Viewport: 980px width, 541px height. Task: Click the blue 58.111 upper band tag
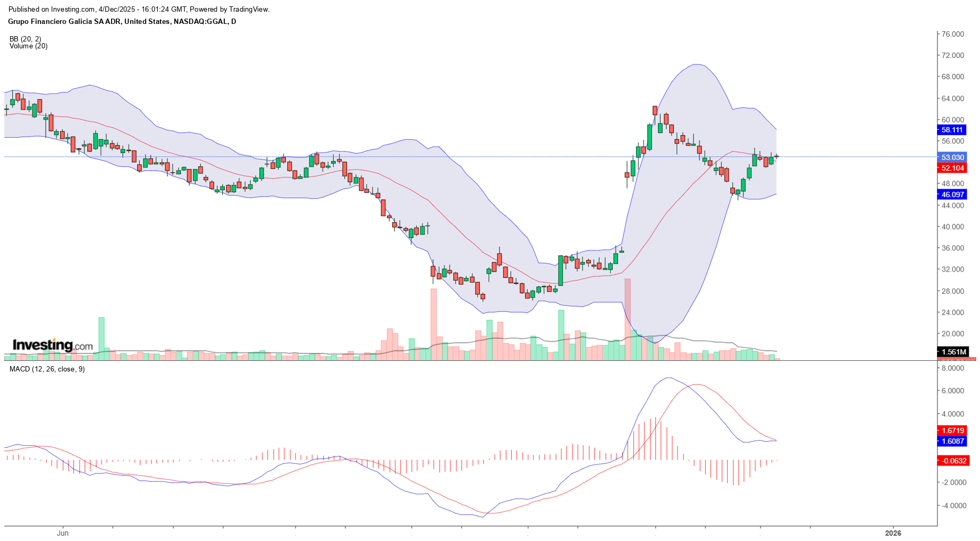(x=951, y=130)
